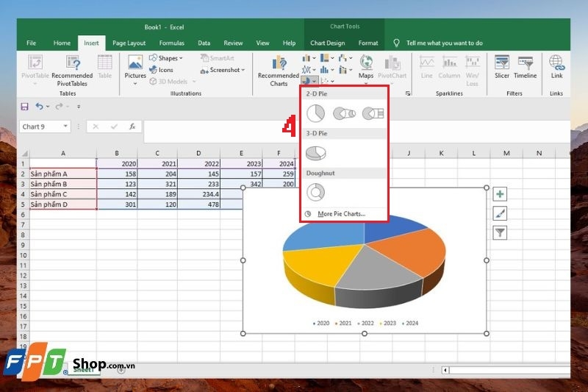The height and width of the screenshot is (392, 588).
Task: Click horizontal scrollbar left arrow
Action: 445,370
